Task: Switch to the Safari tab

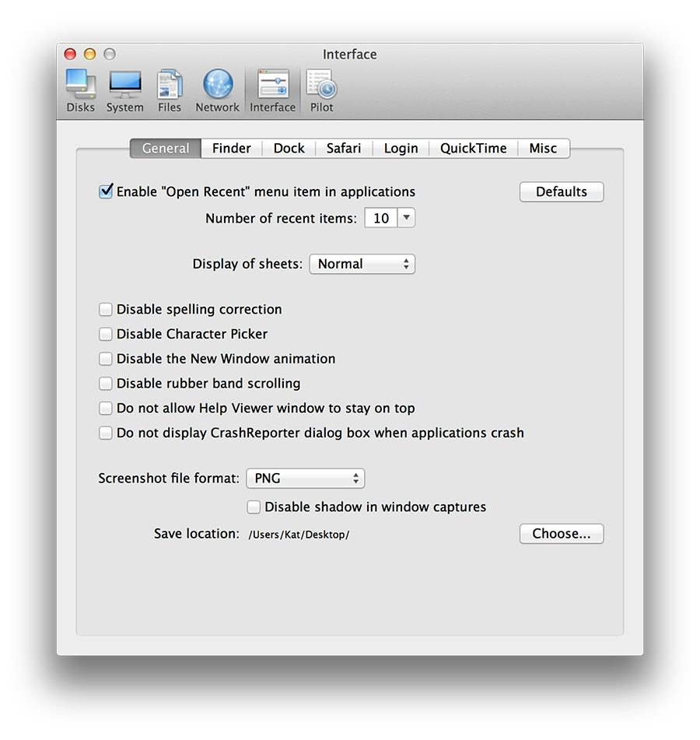Action: pyautogui.click(x=344, y=148)
